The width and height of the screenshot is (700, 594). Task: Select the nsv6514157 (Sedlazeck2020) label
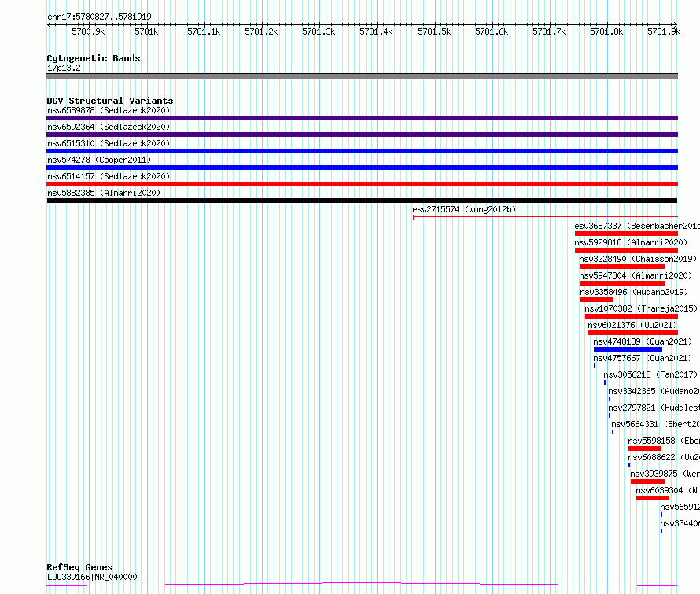109,176
